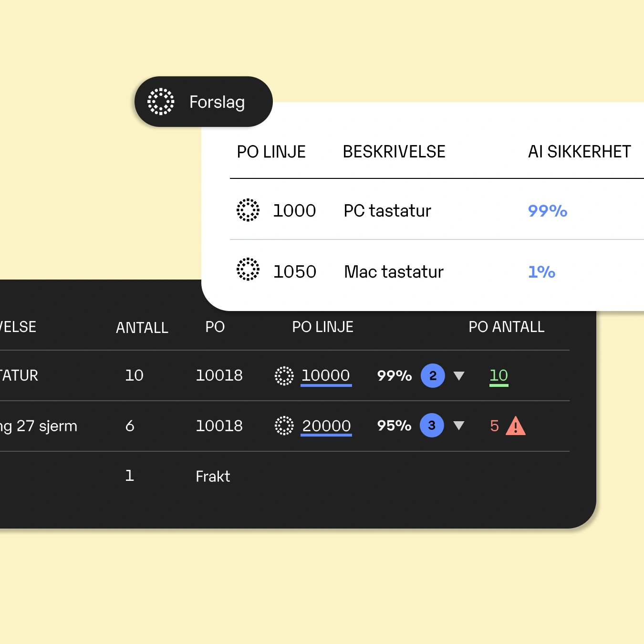Click the antall value 1 in Frakt row
This screenshot has width=644, height=644.
(x=129, y=476)
